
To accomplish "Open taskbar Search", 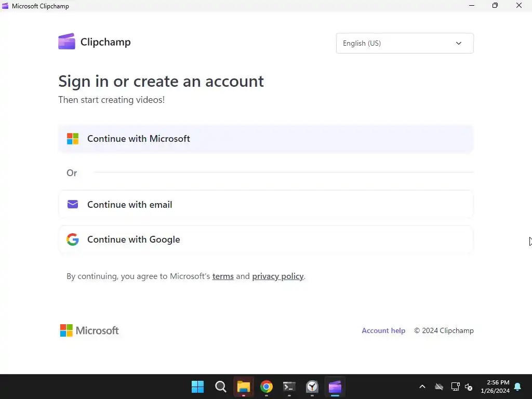I will point(220,387).
